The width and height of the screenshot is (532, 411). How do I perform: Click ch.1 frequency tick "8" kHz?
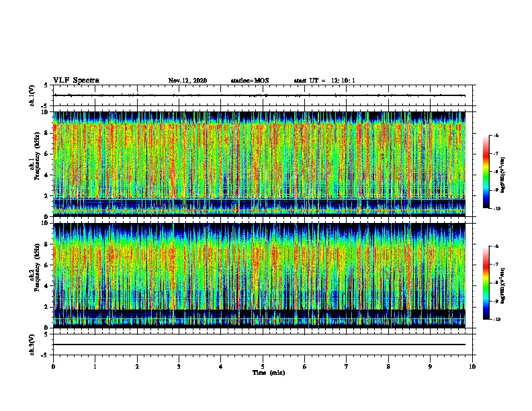pos(46,133)
